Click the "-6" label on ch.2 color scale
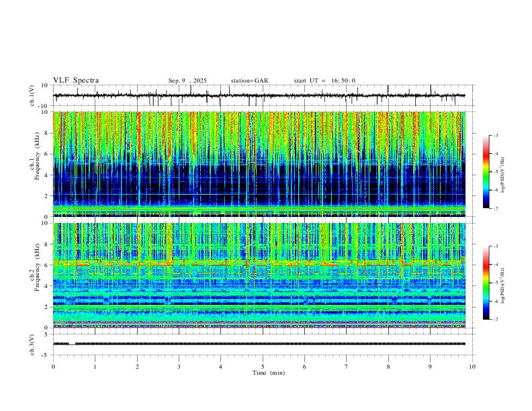 click(495, 301)
